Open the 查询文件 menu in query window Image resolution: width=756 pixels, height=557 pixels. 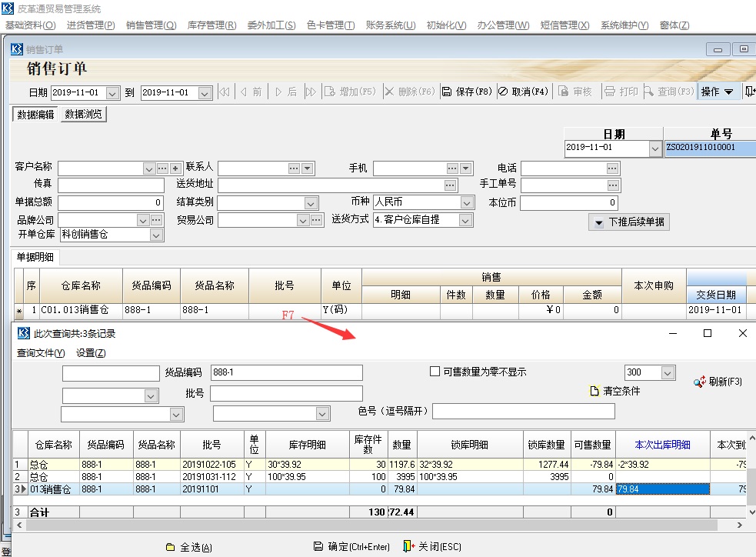tap(41, 353)
